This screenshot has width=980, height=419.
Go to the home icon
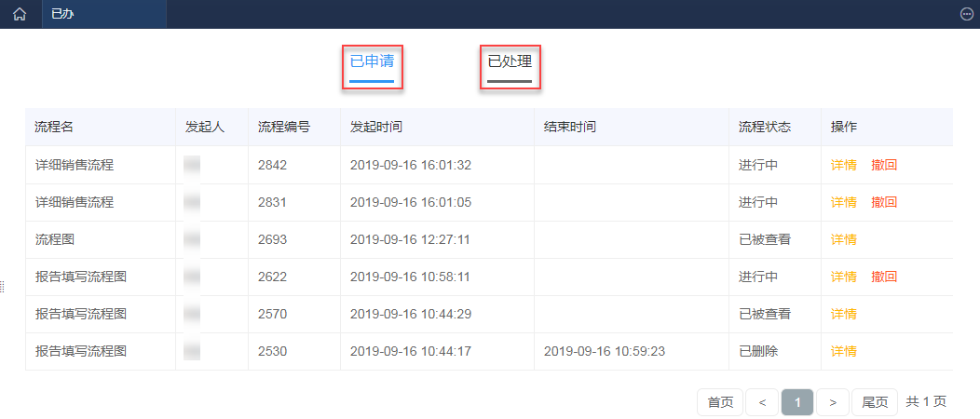[x=20, y=14]
